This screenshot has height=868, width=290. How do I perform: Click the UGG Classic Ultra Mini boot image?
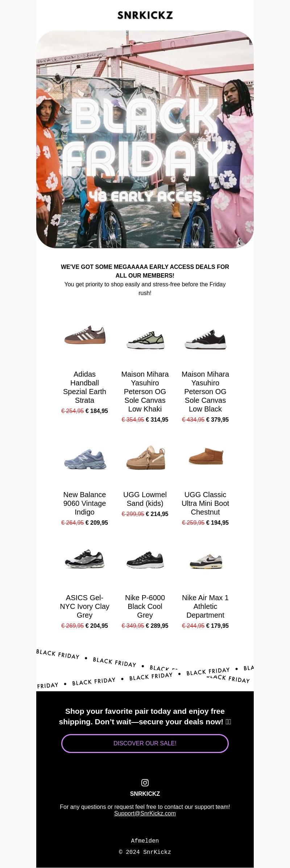(205, 456)
